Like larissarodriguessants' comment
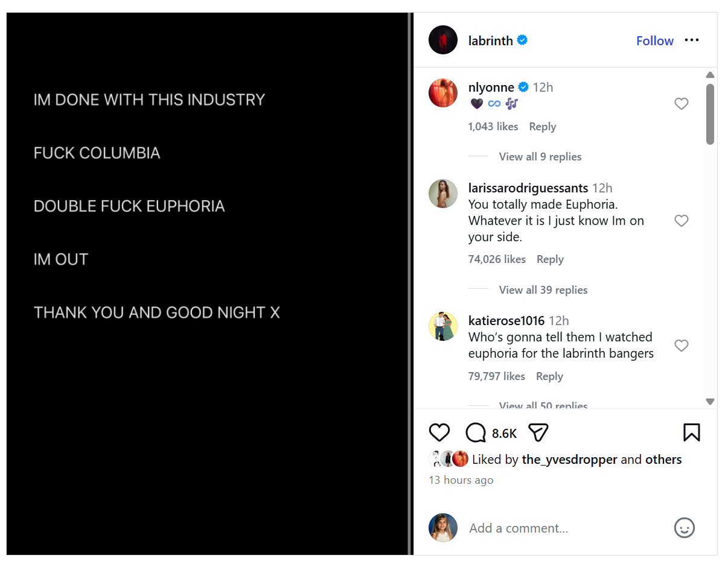Screen dimensions: 728x576 pos(681,221)
